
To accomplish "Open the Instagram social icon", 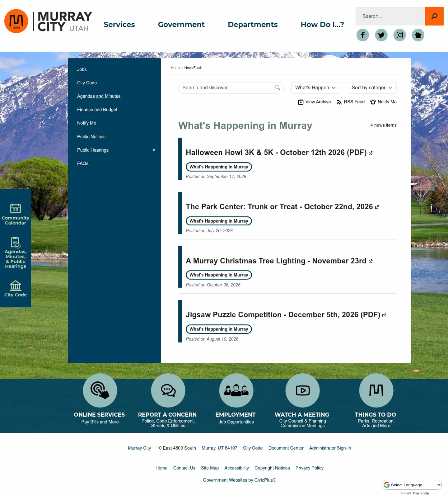I will pyautogui.click(x=400, y=35).
